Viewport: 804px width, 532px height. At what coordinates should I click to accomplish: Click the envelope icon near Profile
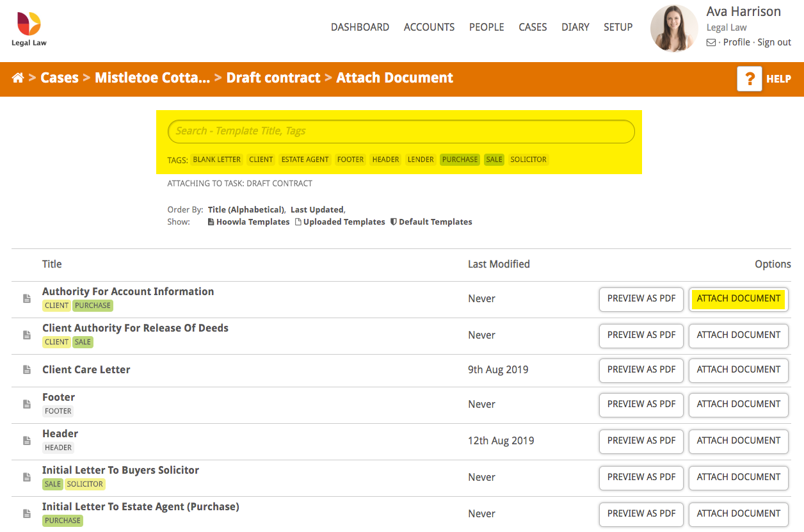(712, 42)
